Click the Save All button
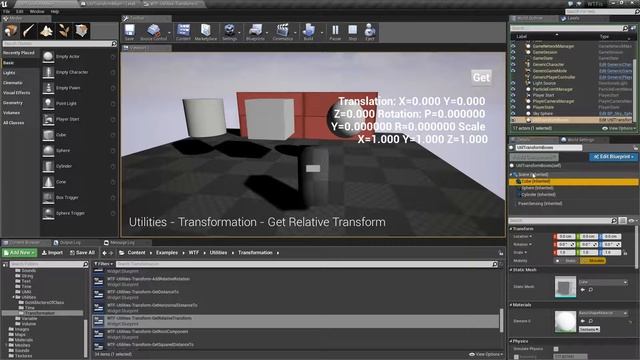The height and width of the screenshot is (360, 640). tap(82, 253)
